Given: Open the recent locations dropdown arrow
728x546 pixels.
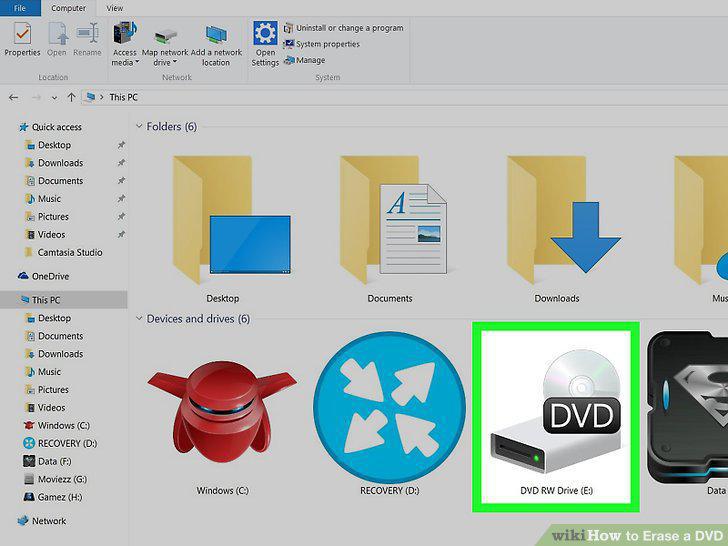Looking at the screenshot, I should 54,98.
